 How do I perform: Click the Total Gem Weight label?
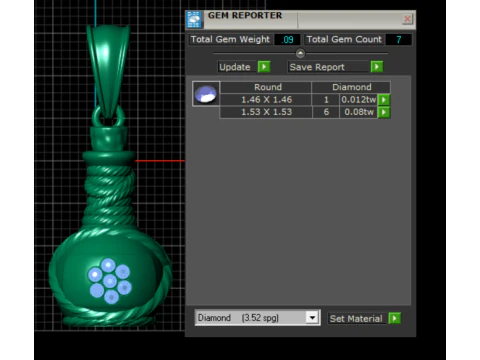(x=230, y=39)
